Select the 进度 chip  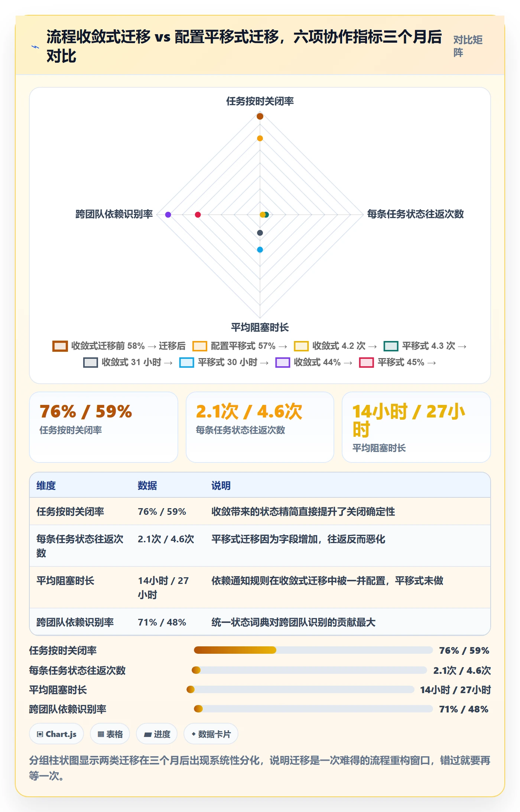click(157, 734)
